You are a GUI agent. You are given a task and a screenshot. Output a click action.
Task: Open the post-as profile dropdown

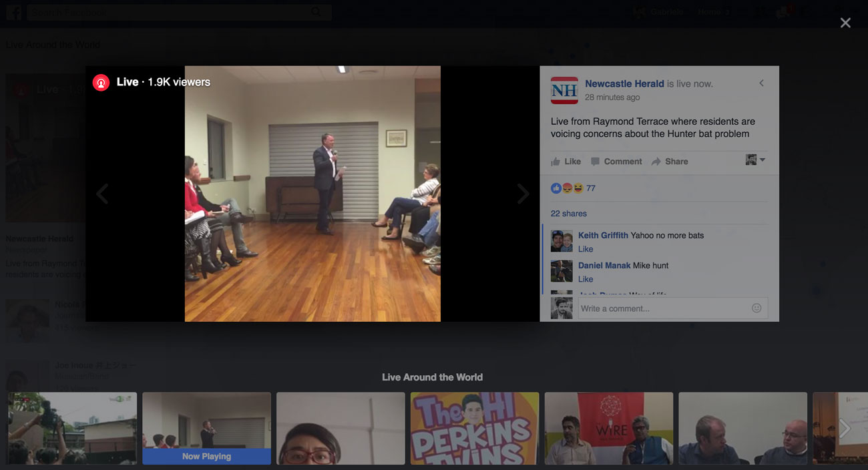point(755,160)
